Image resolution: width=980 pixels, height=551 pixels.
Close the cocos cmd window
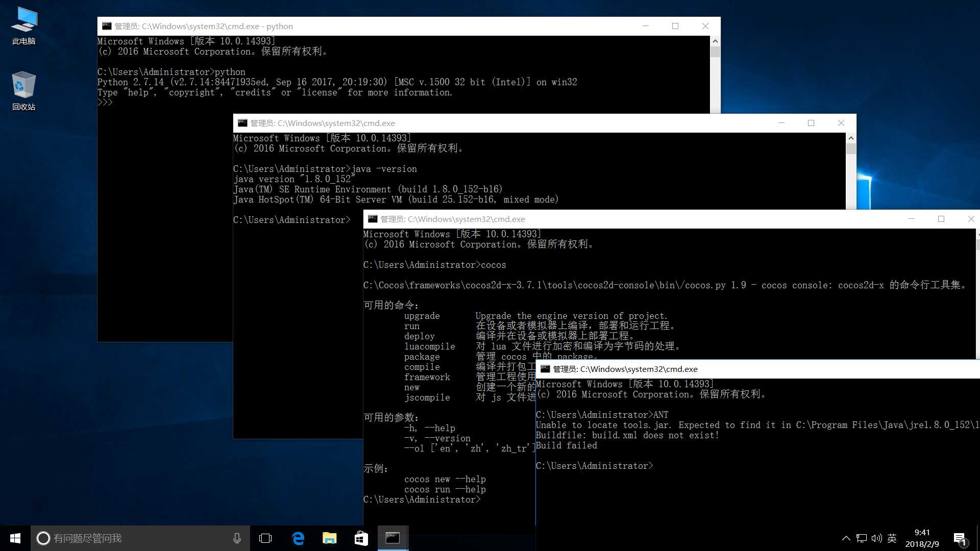pyautogui.click(x=971, y=219)
